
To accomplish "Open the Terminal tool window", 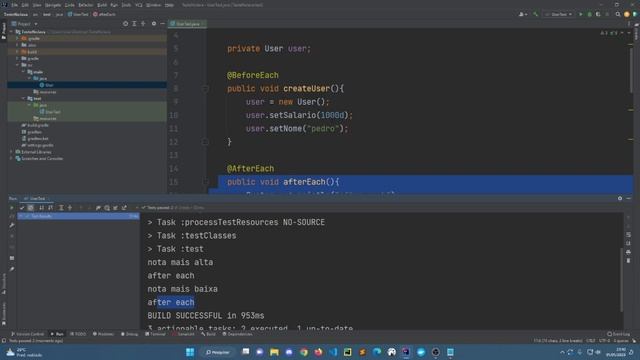I will point(156,334).
